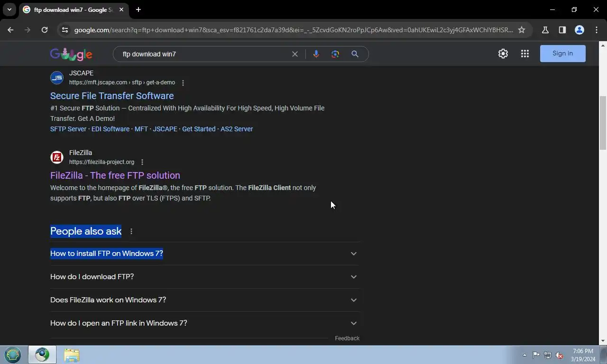Click the scrollbar down arrow
Viewport: 607px width, 364px height.
[x=603, y=341]
